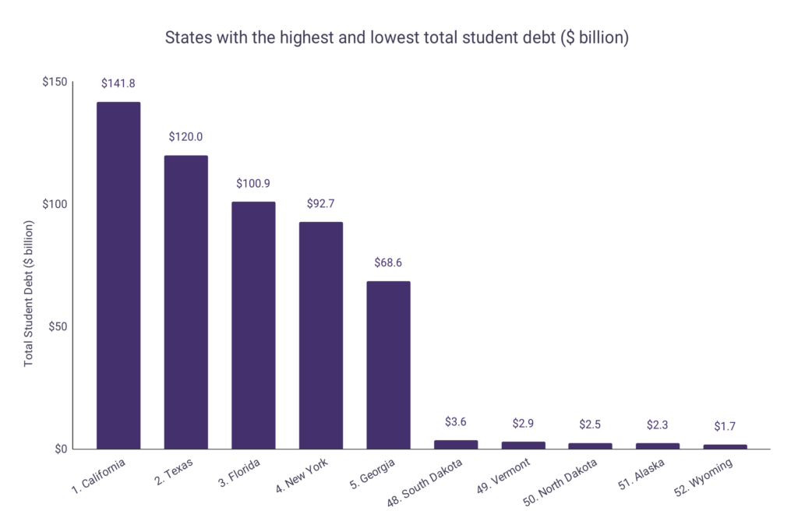Click the chart title text
Screen dimensions: 798x532
397,37
